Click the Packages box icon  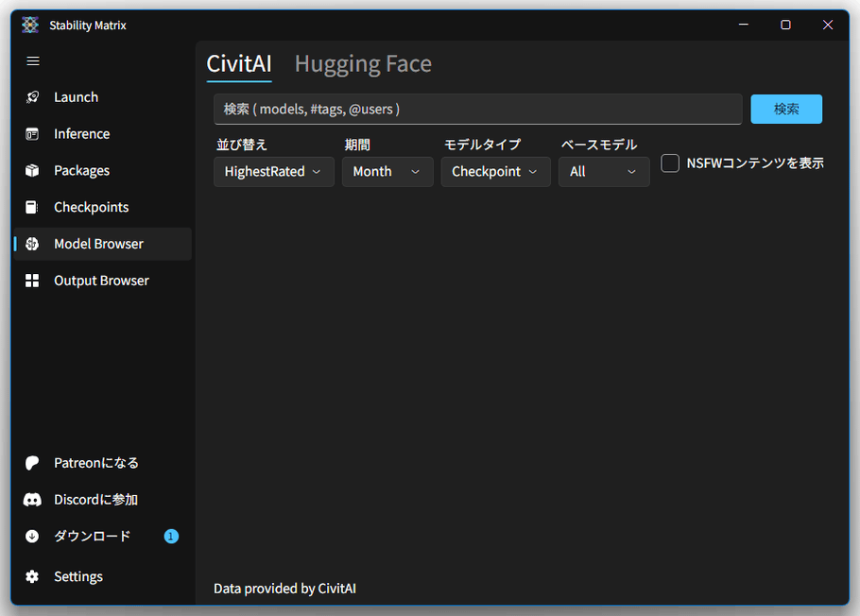tap(32, 171)
